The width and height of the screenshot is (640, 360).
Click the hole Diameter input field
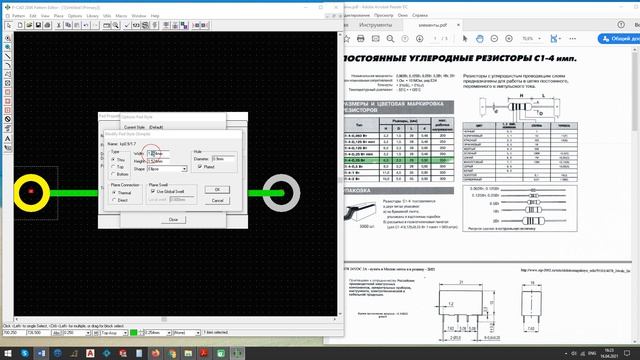click(x=223, y=159)
